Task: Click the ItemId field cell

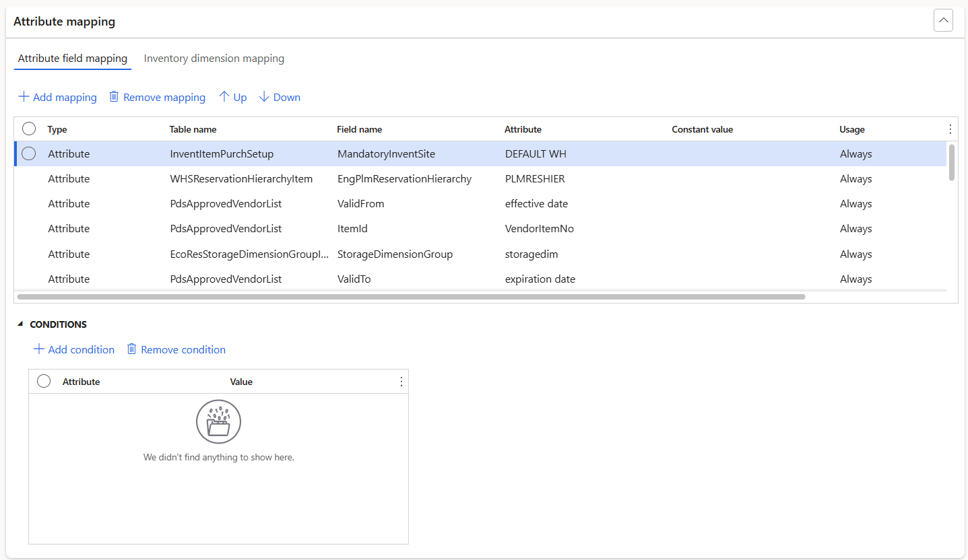Action: [352, 229]
